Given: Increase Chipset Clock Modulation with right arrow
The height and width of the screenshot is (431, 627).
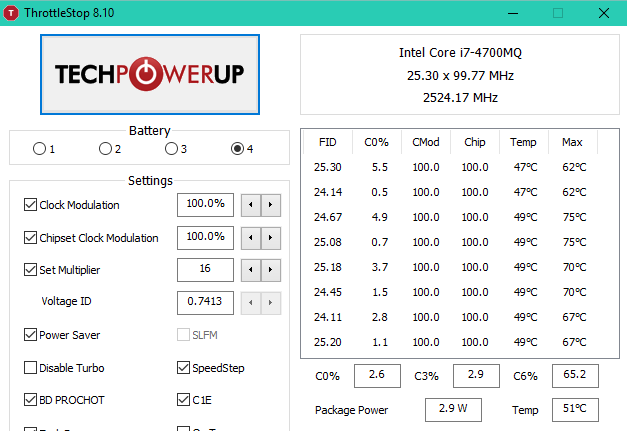Looking at the screenshot, I should click(x=271, y=238).
